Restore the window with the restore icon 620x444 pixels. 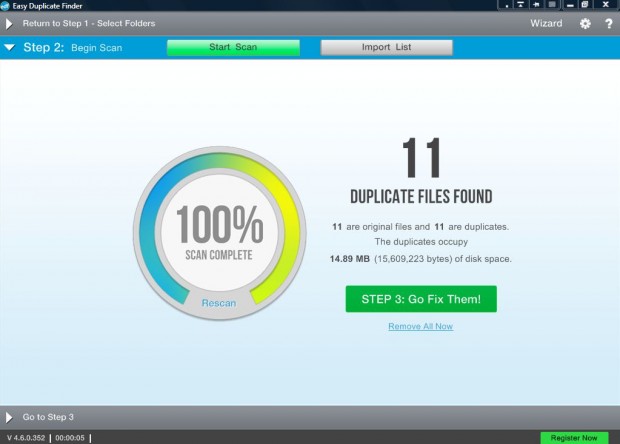point(585,5)
